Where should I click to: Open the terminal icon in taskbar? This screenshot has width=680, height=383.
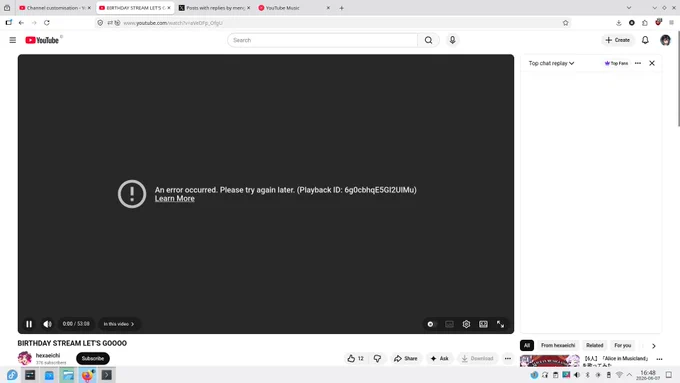tap(107, 375)
